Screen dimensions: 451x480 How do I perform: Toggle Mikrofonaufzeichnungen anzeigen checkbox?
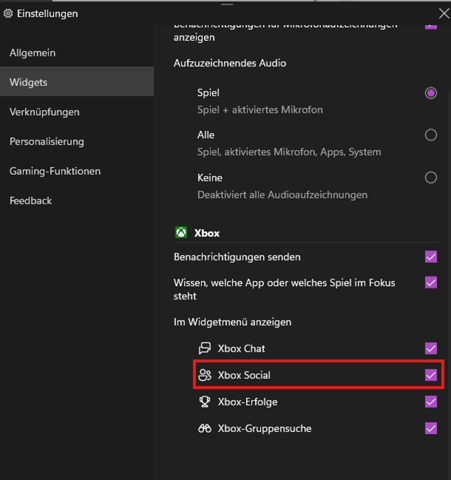[x=431, y=26]
